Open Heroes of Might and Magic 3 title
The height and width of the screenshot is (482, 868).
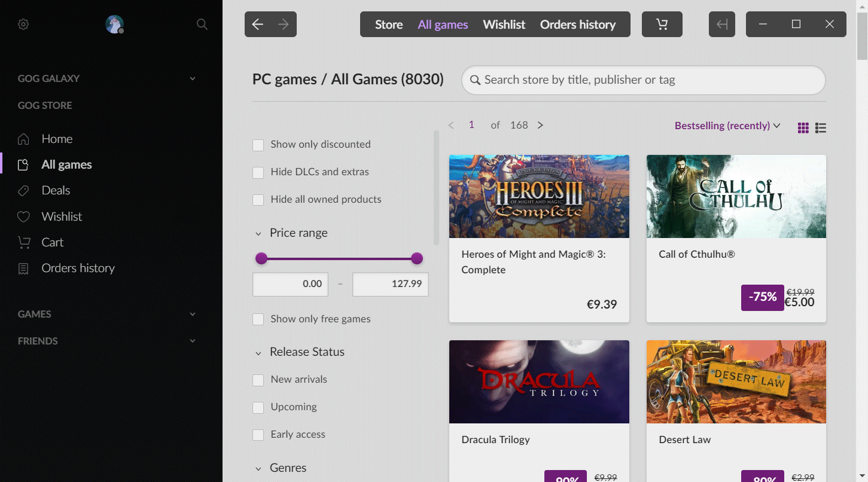click(534, 262)
